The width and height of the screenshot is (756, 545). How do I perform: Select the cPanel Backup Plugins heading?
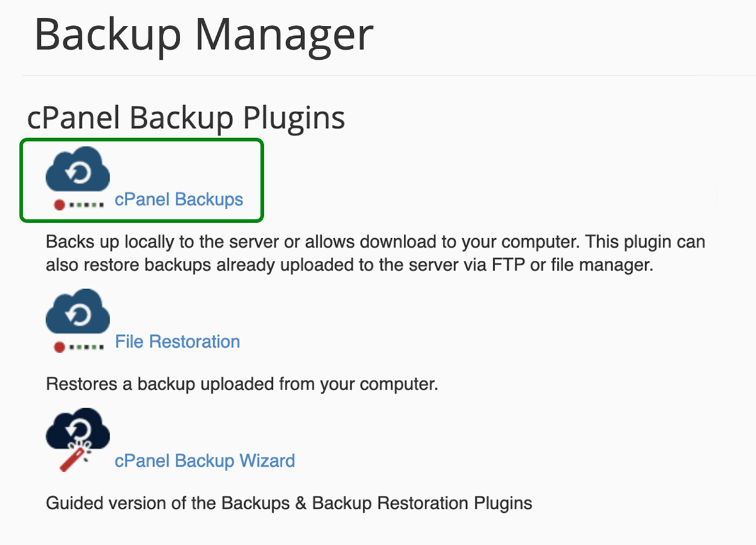(x=185, y=117)
